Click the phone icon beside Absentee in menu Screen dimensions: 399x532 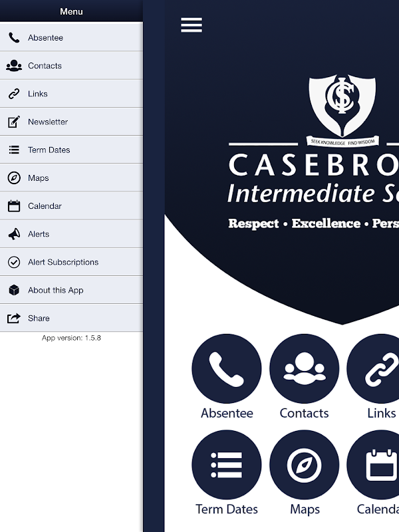[x=14, y=38]
